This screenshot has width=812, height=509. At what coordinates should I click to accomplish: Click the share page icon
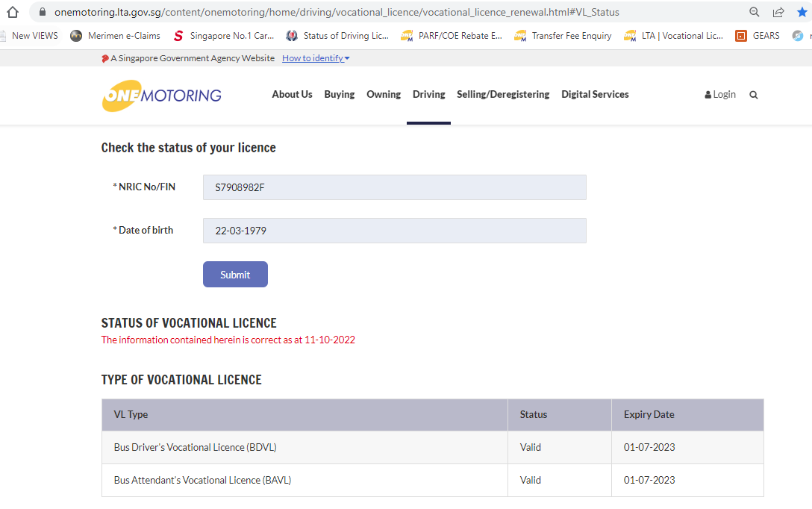pos(778,12)
